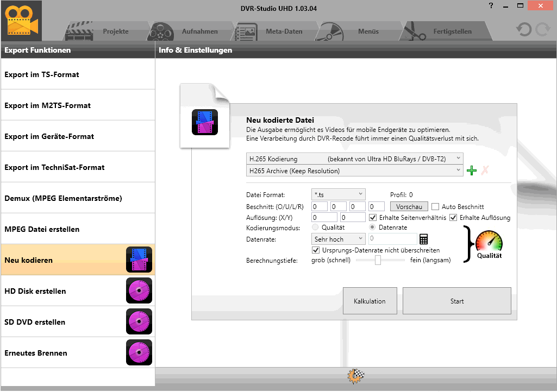Toggle Erhalte Seitenverhältnis checkbox

[373, 218]
